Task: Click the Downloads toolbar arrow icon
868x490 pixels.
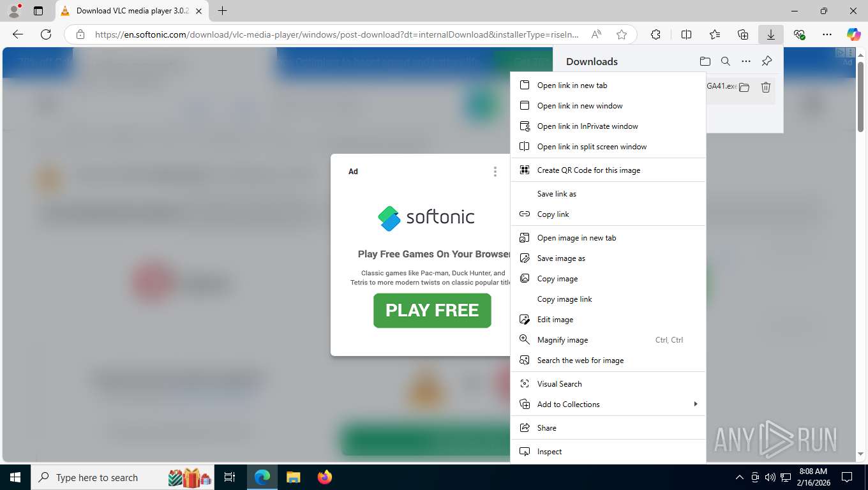Action: (771, 34)
